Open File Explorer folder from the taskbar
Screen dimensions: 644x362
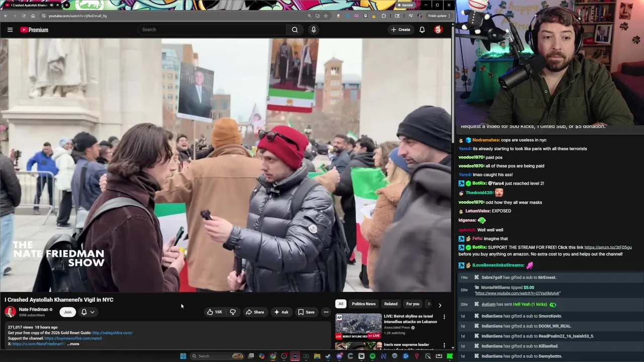[317, 356]
